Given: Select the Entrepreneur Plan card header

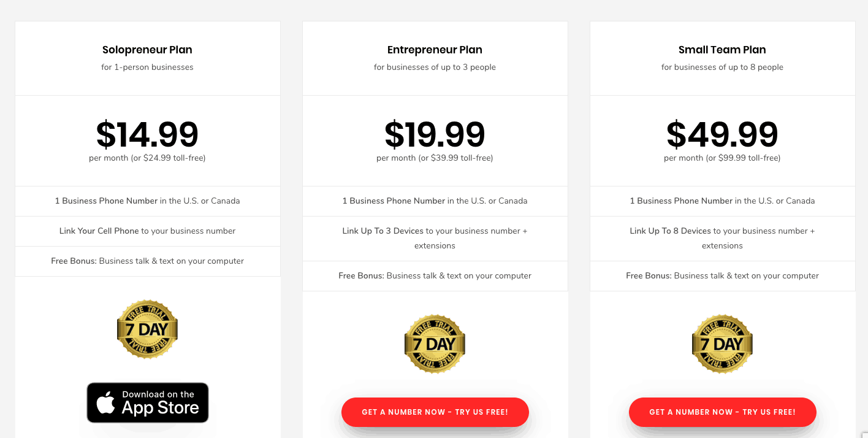Looking at the screenshot, I should tap(435, 50).
